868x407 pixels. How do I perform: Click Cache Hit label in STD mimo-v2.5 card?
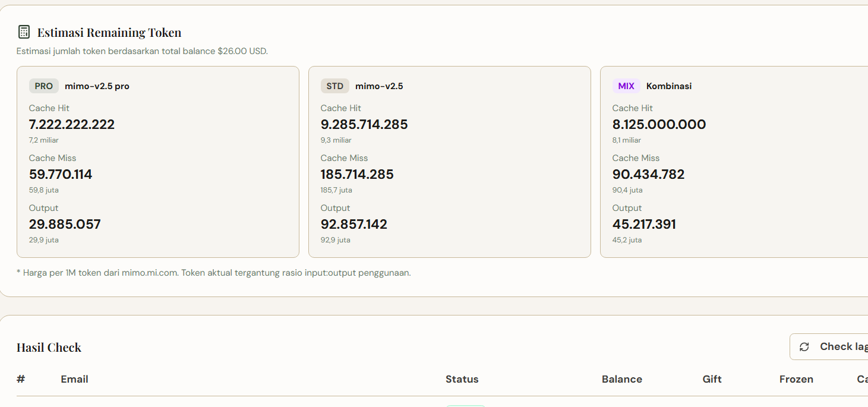coord(341,108)
